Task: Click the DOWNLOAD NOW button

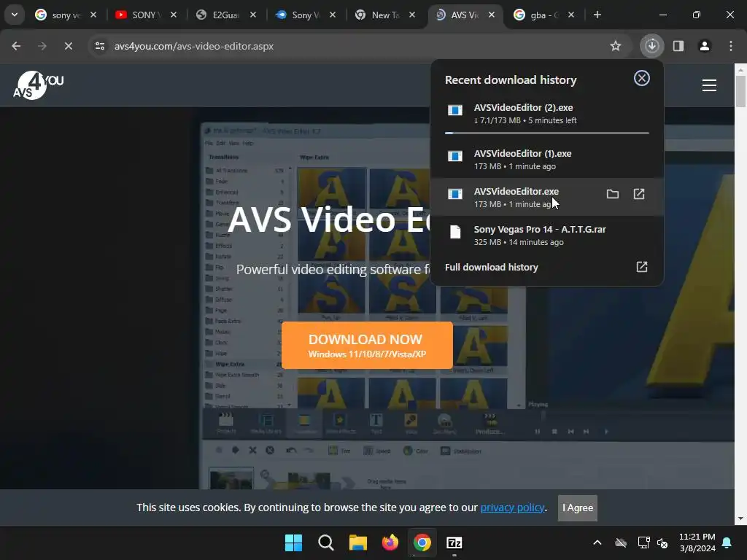Action: [x=367, y=345]
